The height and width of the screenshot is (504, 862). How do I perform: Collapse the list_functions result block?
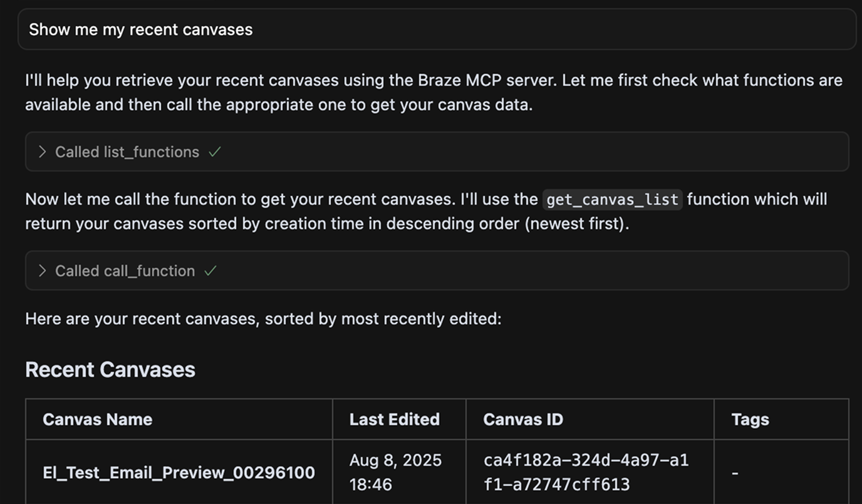(125, 151)
